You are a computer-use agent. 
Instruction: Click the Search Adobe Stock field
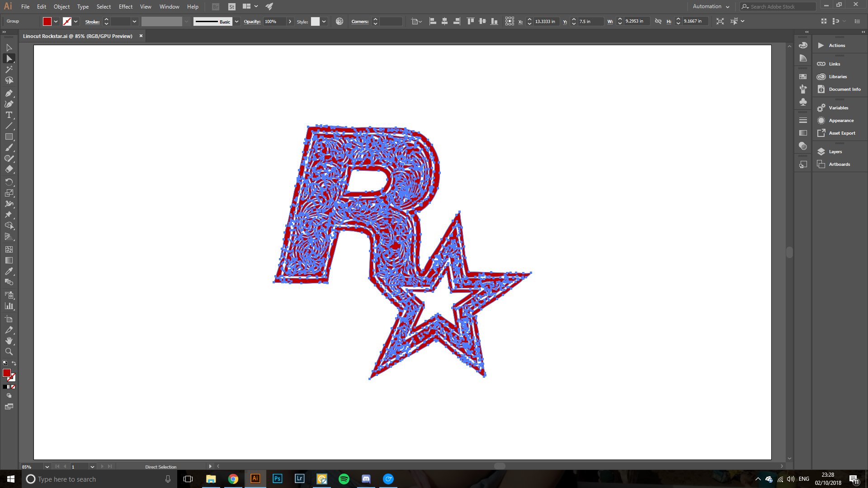pyautogui.click(x=778, y=6)
